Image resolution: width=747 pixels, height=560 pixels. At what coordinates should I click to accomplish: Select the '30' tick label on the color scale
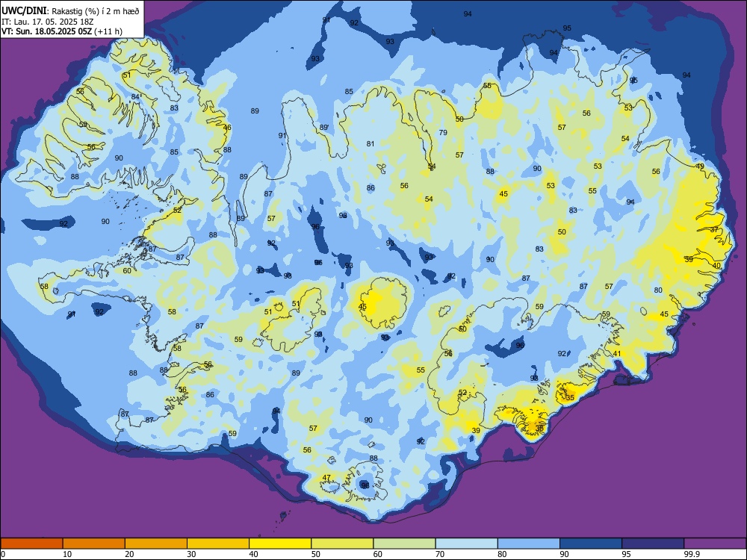click(191, 554)
